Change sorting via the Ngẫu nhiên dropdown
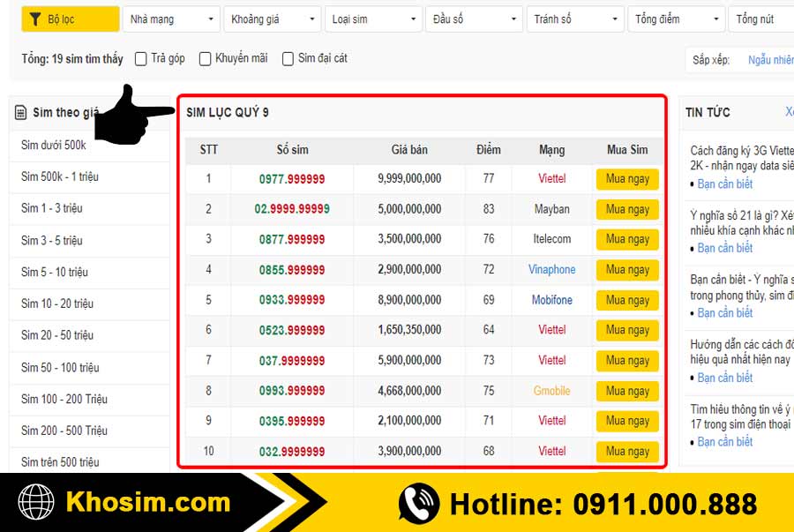This screenshot has height=532, width=794. (x=771, y=59)
